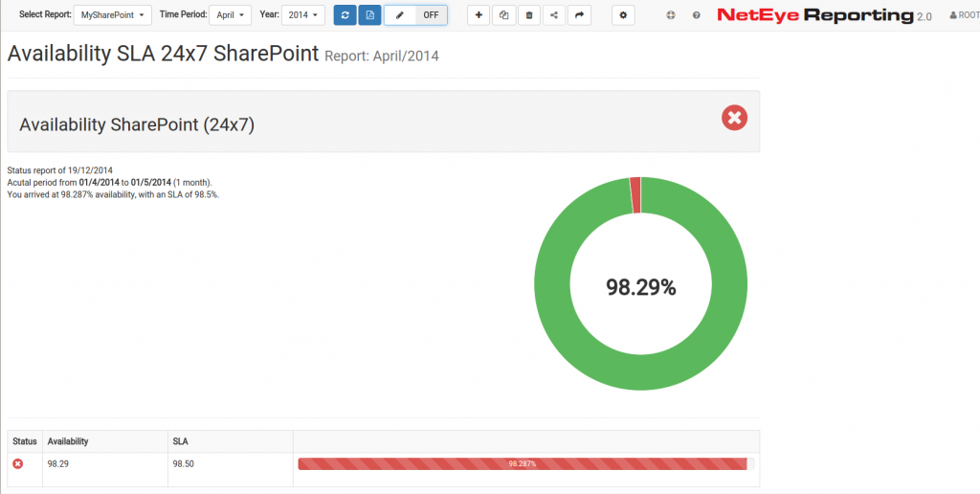Click the red status icon in table row
The width and height of the screenshot is (980, 494).
[x=18, y=463]
